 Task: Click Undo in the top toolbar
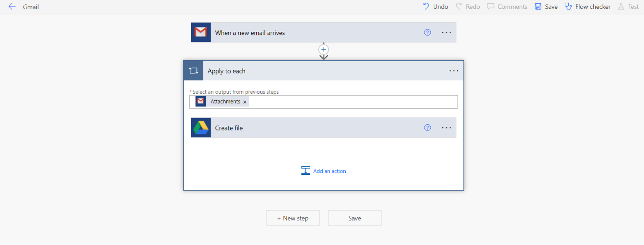[x=436, y=7]
